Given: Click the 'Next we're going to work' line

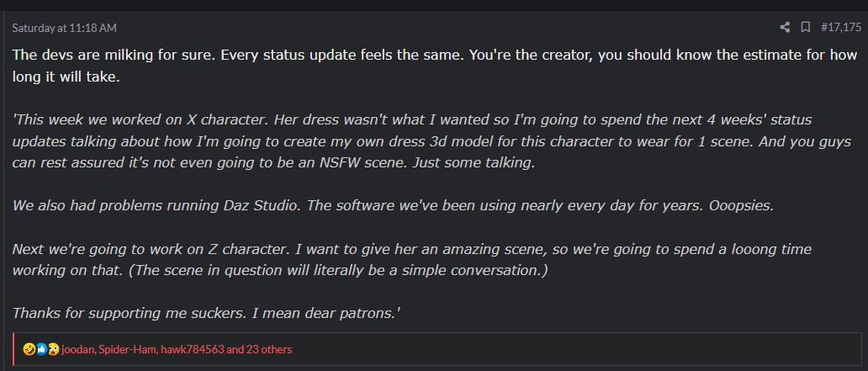Looking at the screenshot, I should click(x=412, y=249).
